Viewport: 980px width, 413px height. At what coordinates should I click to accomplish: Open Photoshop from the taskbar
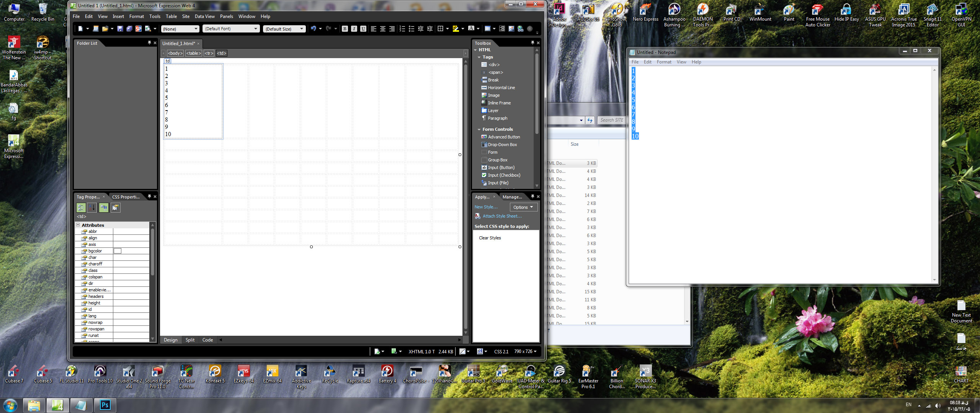click(105, 405)
